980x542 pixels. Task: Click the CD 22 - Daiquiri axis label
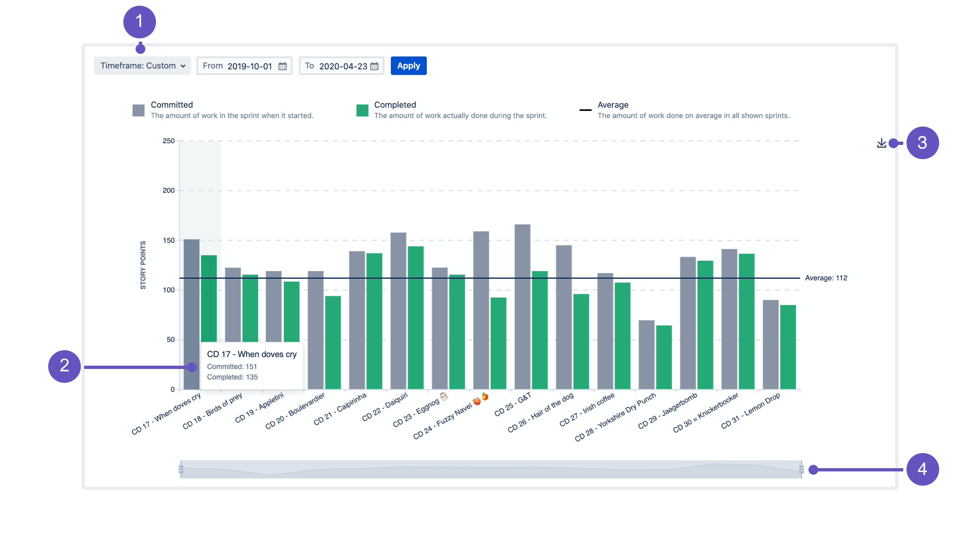pos(385,407)
